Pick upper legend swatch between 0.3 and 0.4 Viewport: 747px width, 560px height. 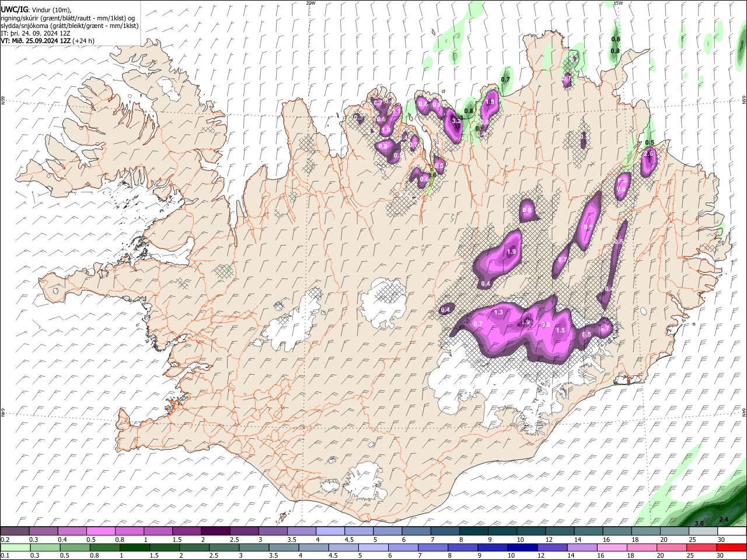point(44,531)
